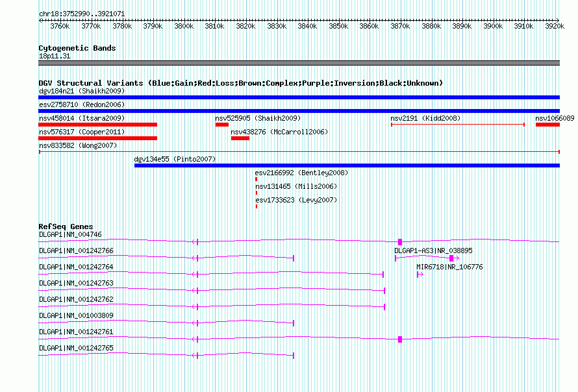Select the red nsv438276 loss bar
578x392 pixels.
pos(240,138)
